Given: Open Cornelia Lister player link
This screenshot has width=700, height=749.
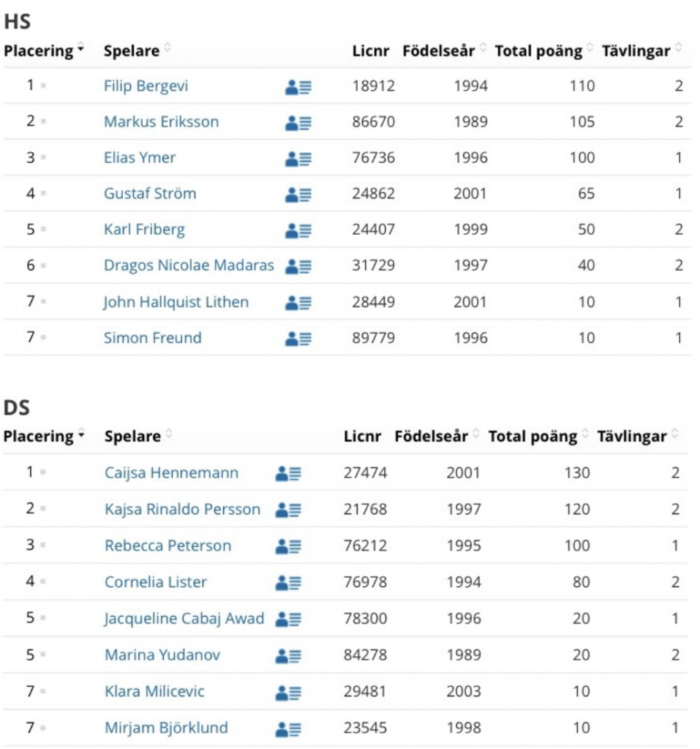Looking at the screenshot, I should click(x=156, y=582).
